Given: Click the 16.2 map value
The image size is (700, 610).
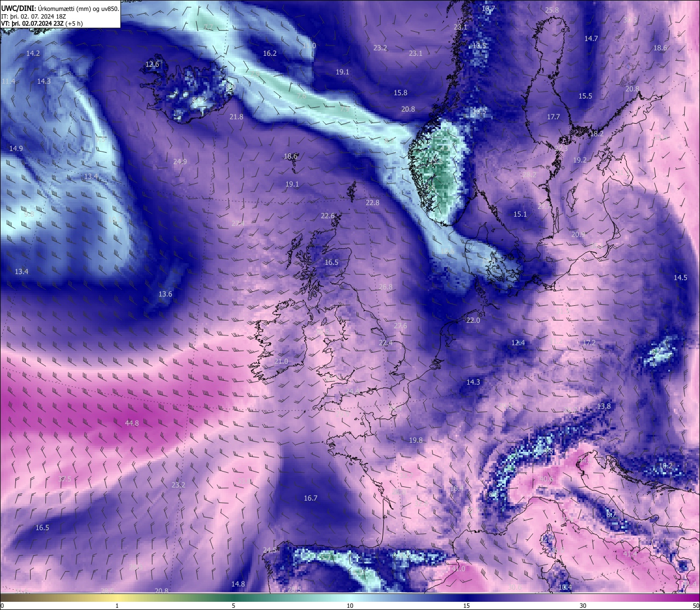Looking at the screenshot, I should 270,53.
